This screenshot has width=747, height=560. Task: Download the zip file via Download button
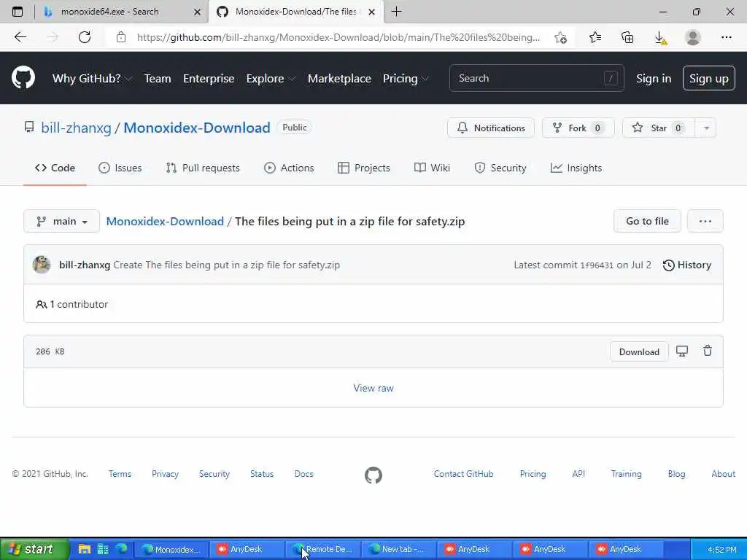tap(639, 352)
